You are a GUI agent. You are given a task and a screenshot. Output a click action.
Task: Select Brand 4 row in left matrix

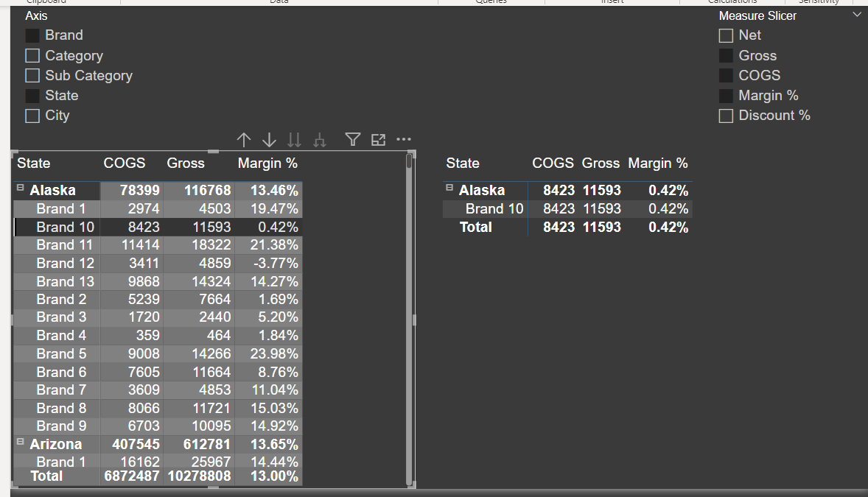(158, 336)
